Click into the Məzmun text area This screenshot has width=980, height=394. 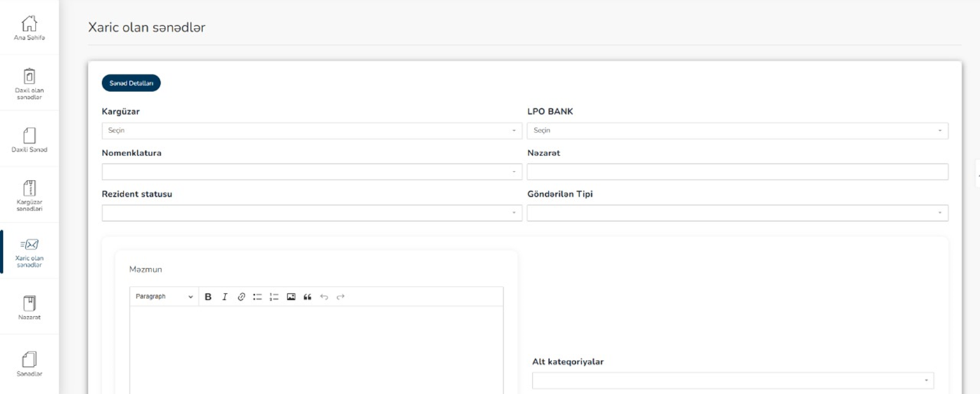[316, 350]
